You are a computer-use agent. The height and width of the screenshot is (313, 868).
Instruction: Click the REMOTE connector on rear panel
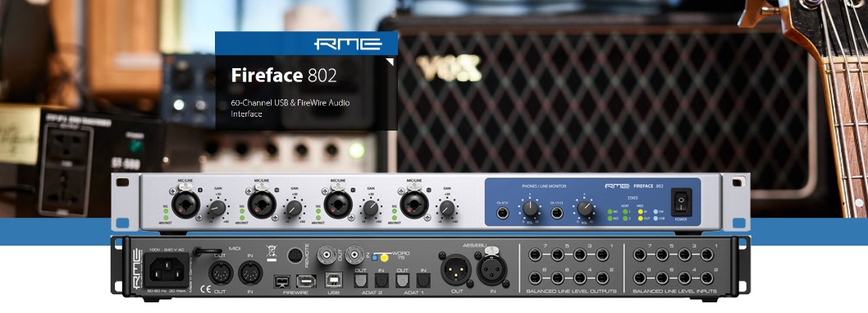tap(295, 255)
